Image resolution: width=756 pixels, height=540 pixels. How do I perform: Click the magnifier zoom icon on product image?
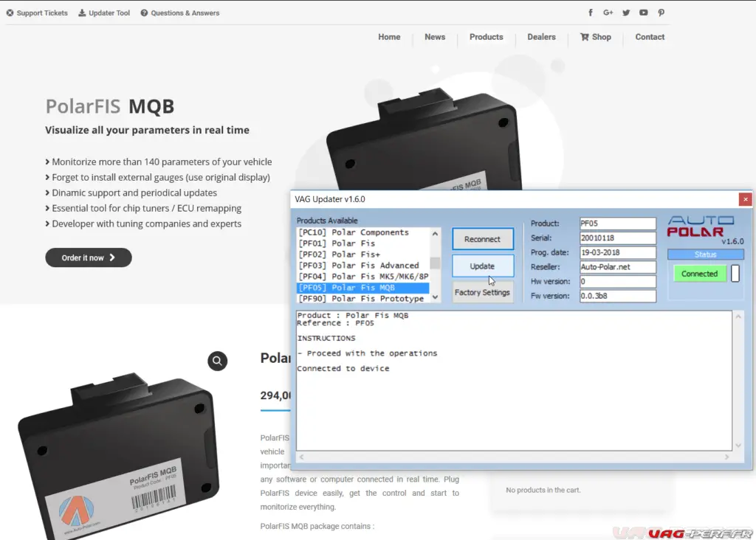pos(218,361)
